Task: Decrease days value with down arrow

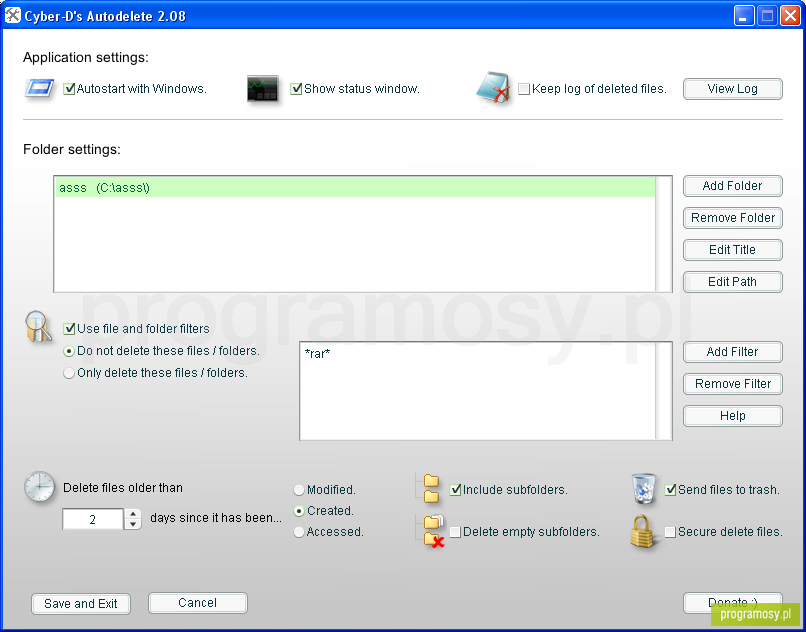Action: (133, 524)
